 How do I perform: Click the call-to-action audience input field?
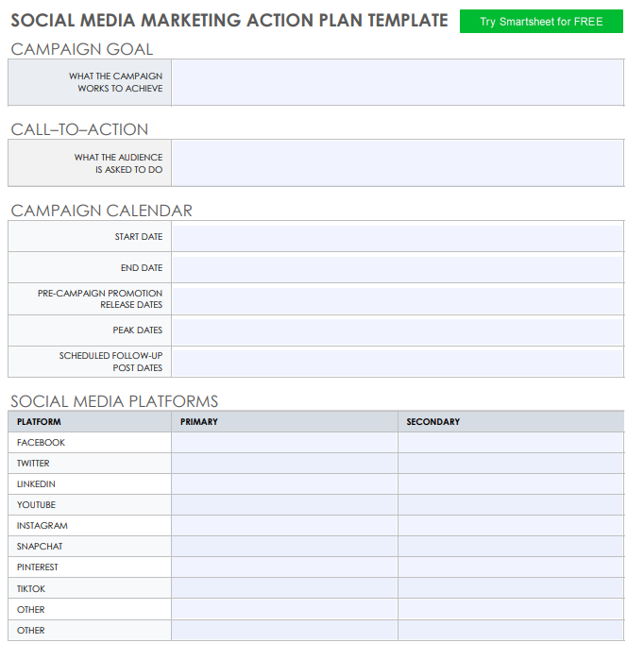(x=397, y=163)
